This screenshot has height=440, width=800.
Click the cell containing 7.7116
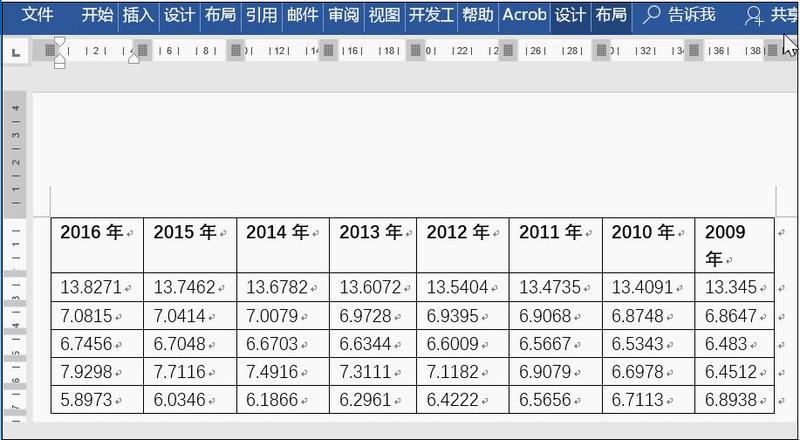click(190, 372)
